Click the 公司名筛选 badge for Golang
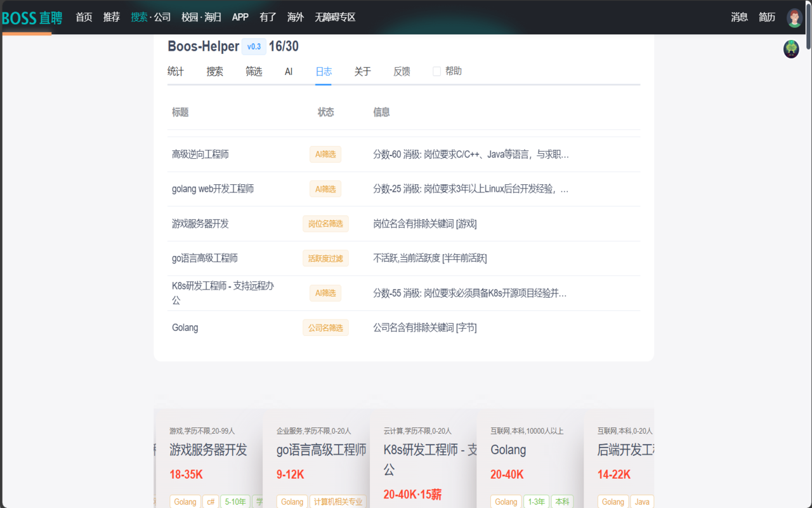The width and height of the screenshot is (812, 508). [x=325, y=328]
